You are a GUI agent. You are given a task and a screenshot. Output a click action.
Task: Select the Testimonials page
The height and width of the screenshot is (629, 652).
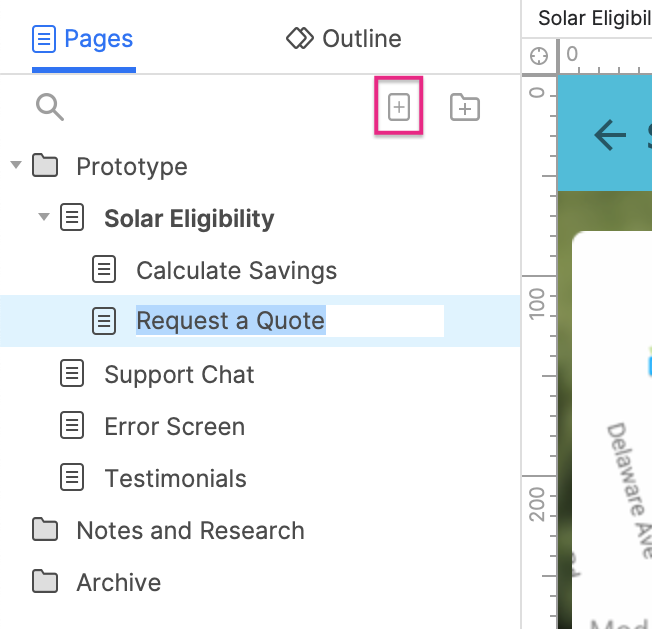pos(175,478)
